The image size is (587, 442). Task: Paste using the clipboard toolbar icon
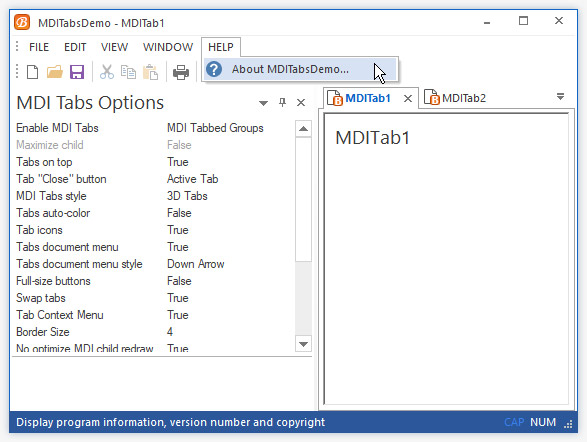pyautogui.click(x=150, y=72)
